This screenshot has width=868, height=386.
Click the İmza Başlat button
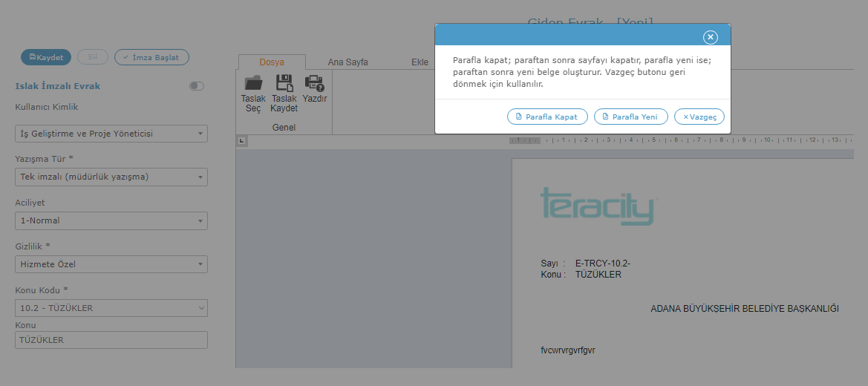[x=151, y=57]
